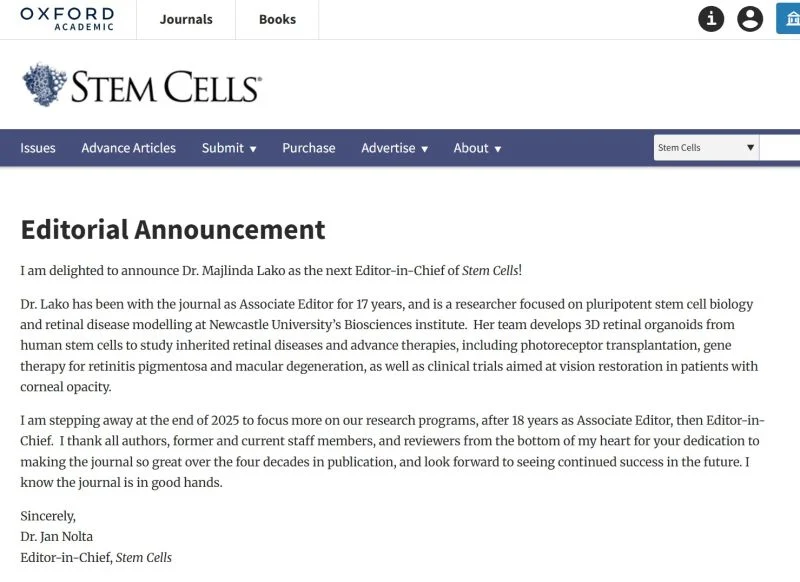Click the Purchase navigation item
Screen dimensions: 800x582
pyautogui.click(x=308, y=148)
